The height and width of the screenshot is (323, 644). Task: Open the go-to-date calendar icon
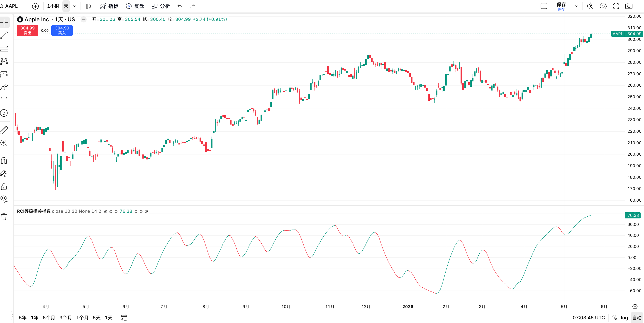[x=124, y=318]
